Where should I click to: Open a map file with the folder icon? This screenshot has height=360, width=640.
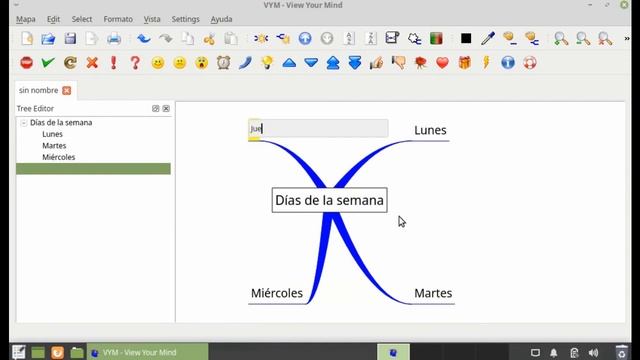(x=48, y=38)
